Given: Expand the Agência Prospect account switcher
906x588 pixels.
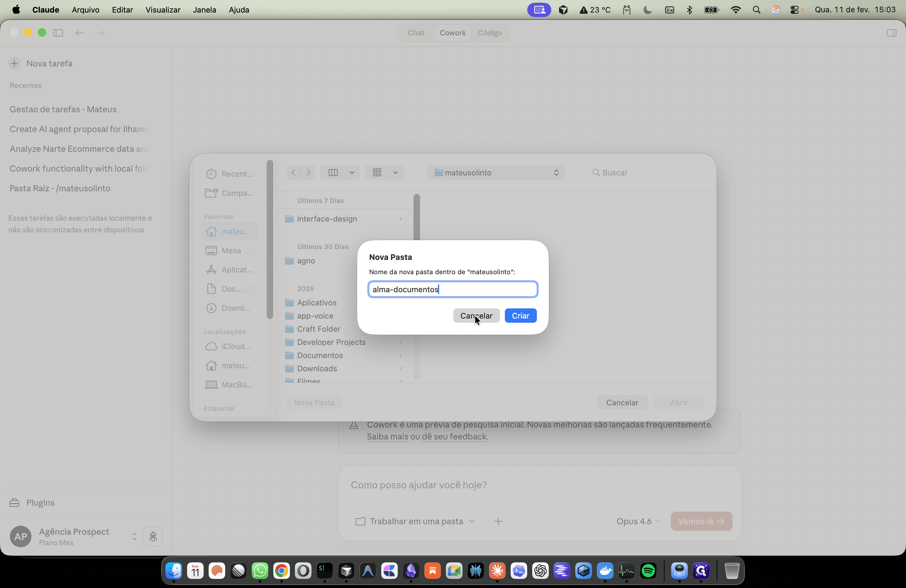Looking at the screenshot, I should pyautogui.click(x=135, y=537).
